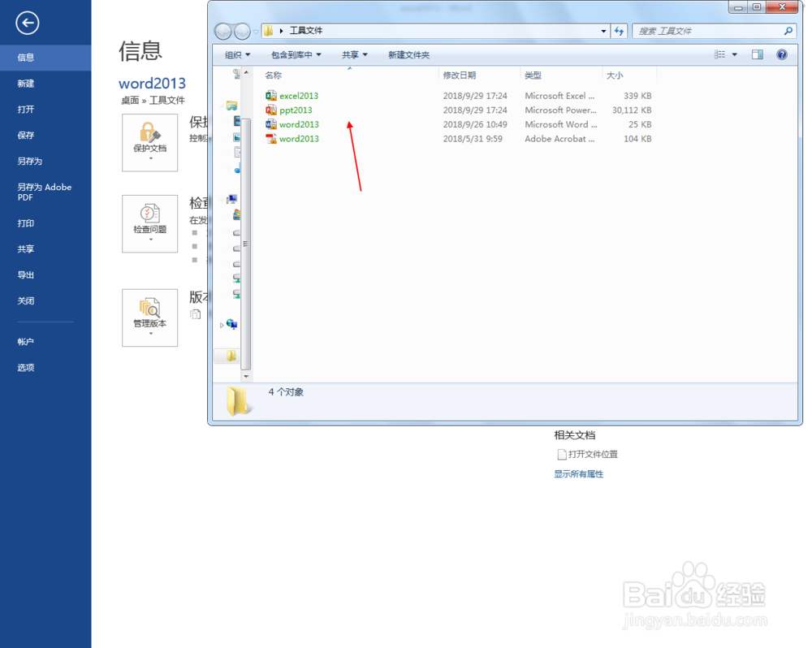
Task: Click the back arrow in Word backstage
Action: 27,23
